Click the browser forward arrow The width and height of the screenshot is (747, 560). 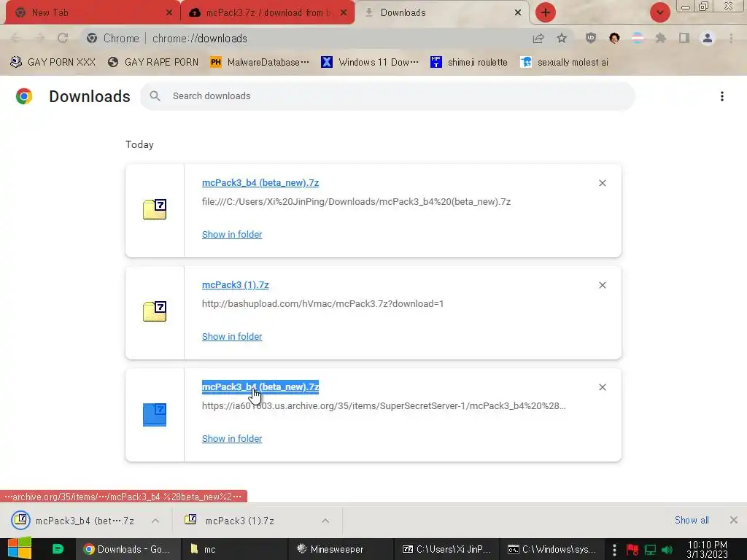[39, 38]
